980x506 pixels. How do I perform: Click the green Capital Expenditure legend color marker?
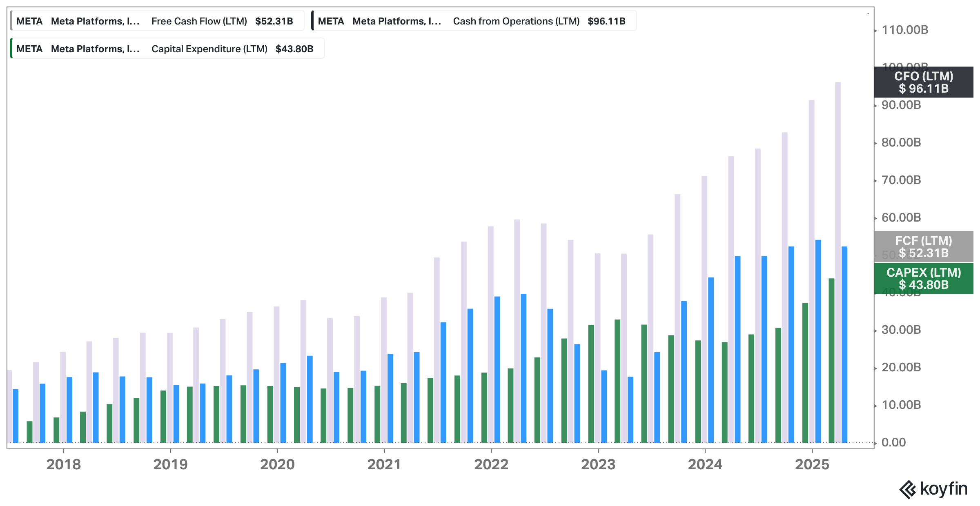click(11, 49)
